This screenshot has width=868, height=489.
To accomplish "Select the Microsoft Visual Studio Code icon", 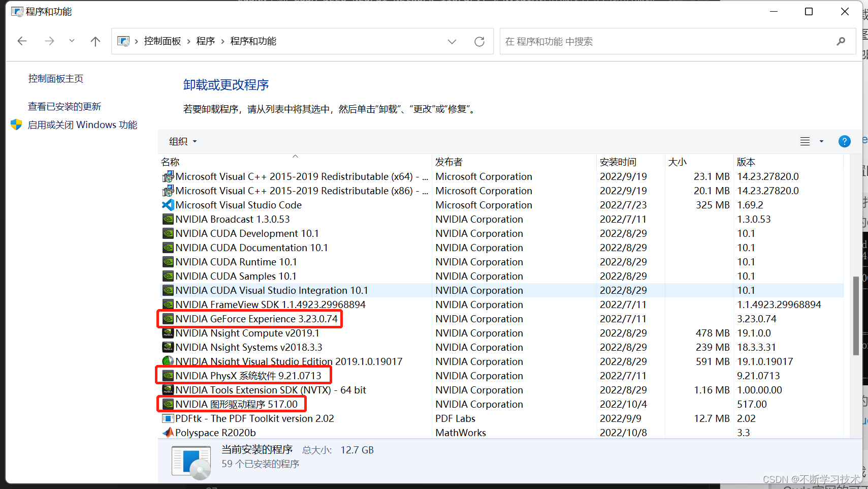I will coord(168,205).
